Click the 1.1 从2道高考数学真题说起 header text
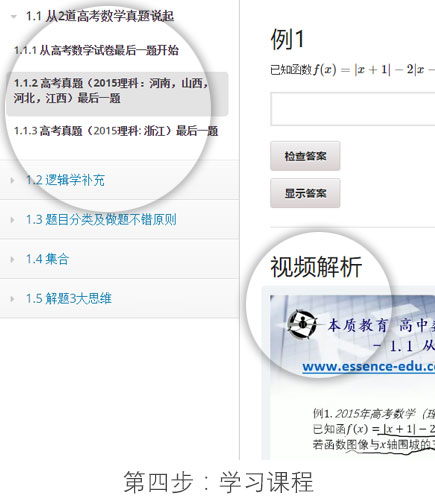The image size is (435, 500). point(100,16)
